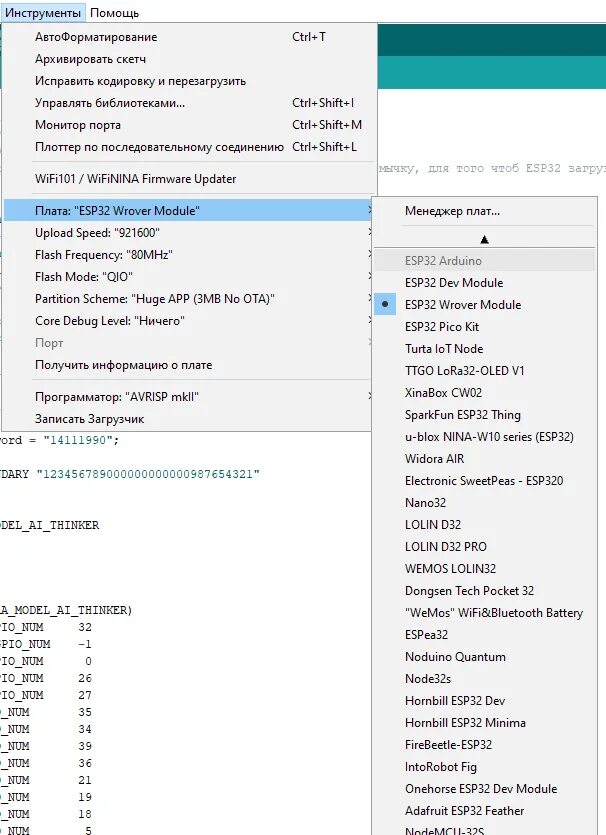Screen dimensions: 606x835
Task: Click the pin value 32 in code
Action: click(85, 627)
